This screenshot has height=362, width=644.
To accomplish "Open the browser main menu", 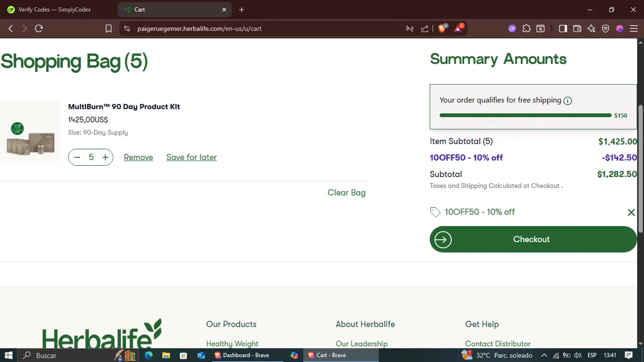I will [634, 28].
